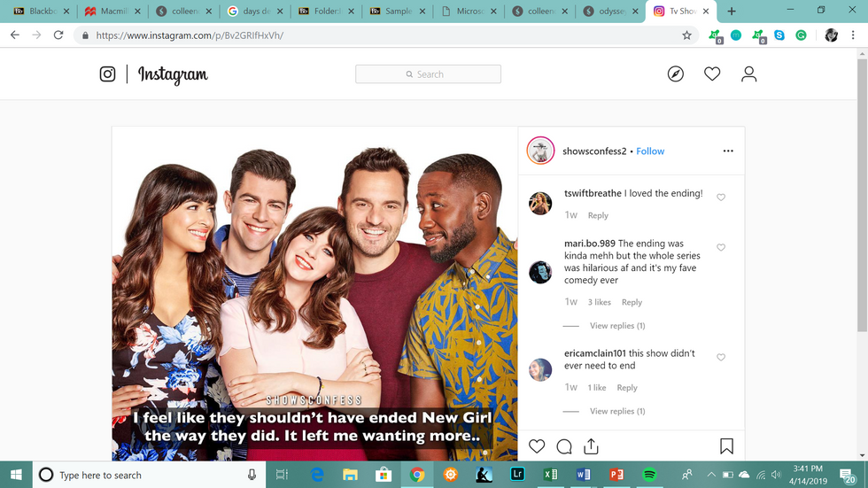Open the Chrome profile avatar
The image size is (868, 488).
click(831, 35)
